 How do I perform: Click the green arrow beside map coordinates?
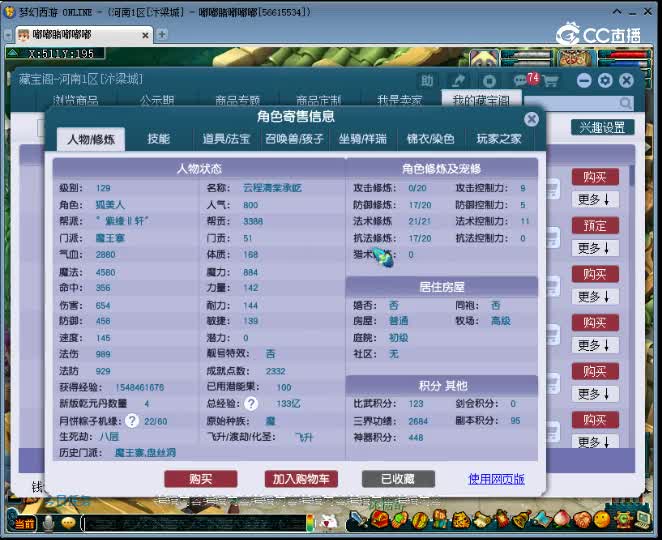[x=13, y=53]
